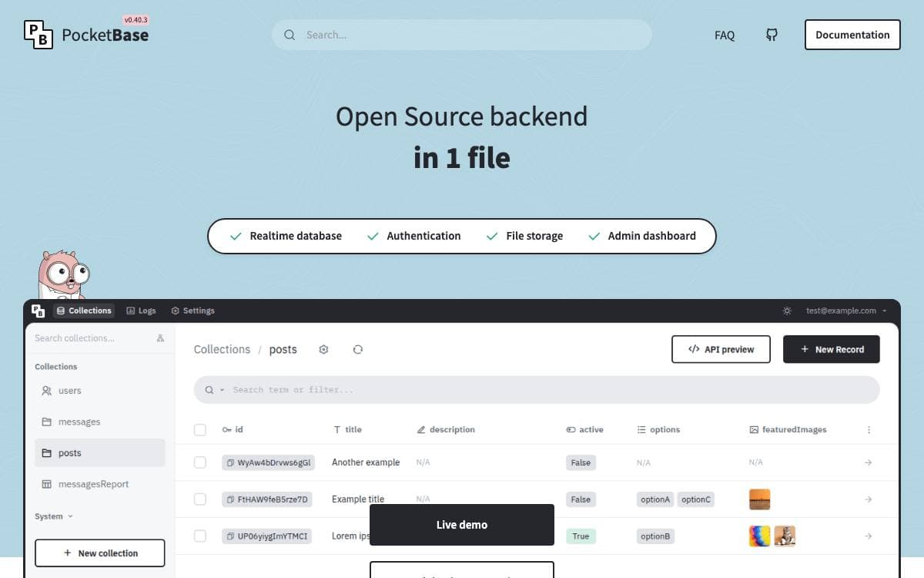Click the API preview button

coord(721,349)
